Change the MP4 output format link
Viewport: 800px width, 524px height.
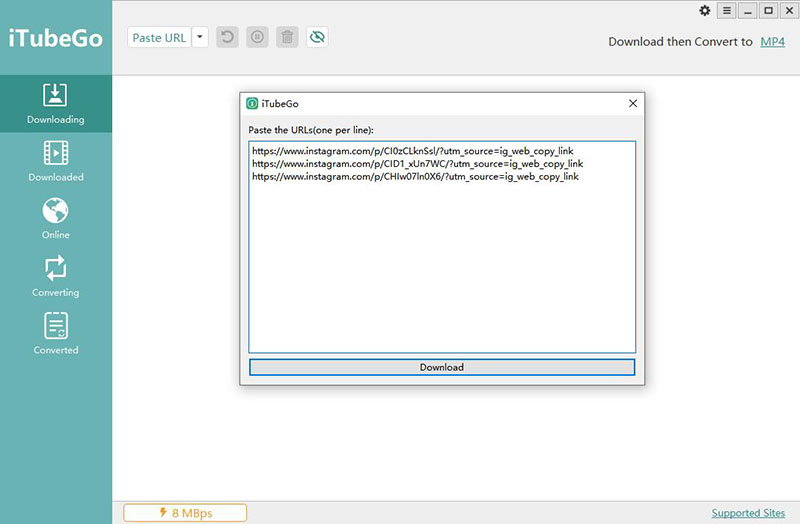(x=772, y=42)
